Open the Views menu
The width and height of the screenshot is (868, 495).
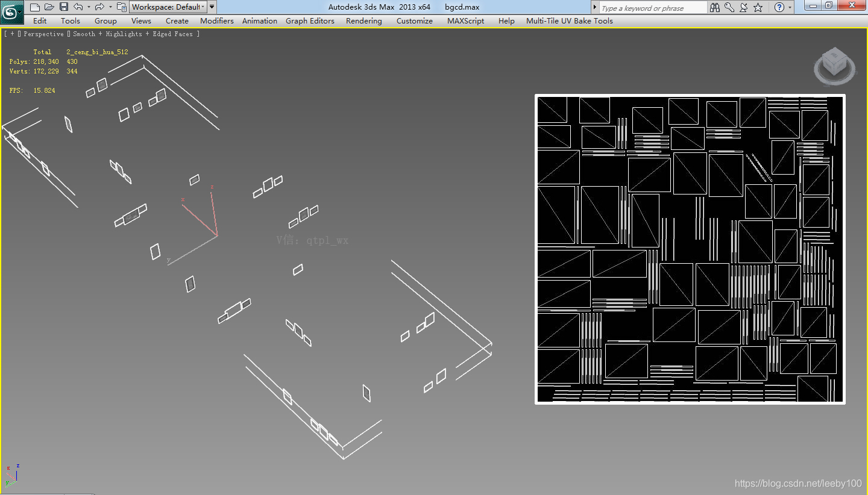[x=141, y=20]
